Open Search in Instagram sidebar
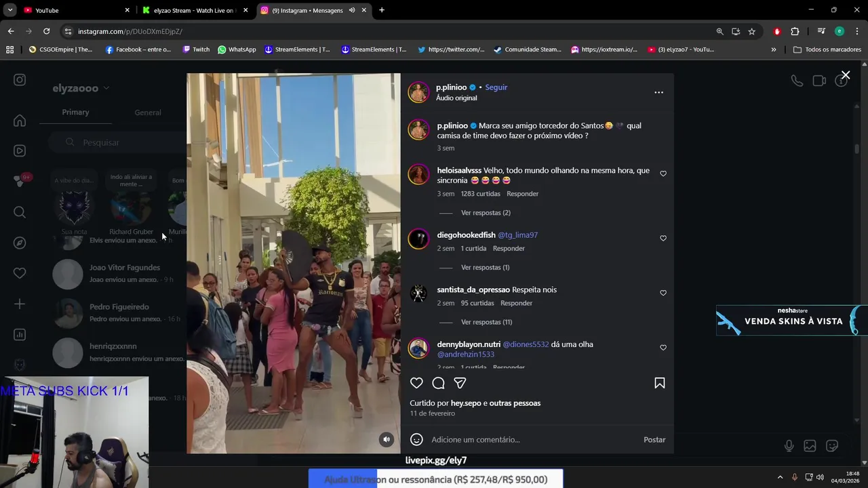Screen dimensions: 868x488 click(20, 212)
